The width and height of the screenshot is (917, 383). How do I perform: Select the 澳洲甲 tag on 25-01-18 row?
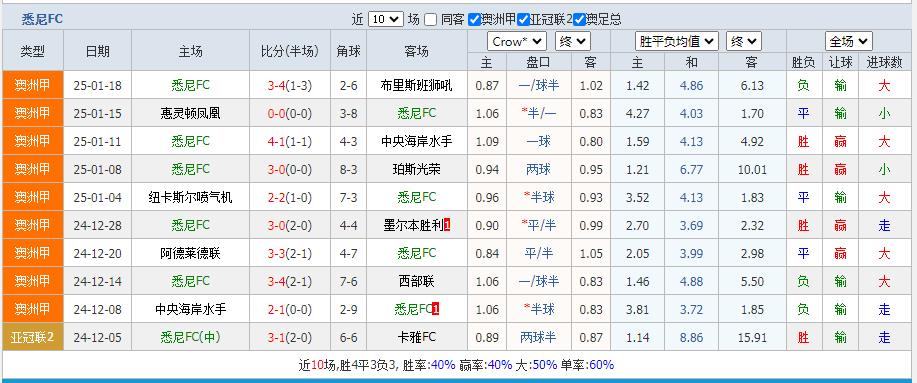coord(33,85)
